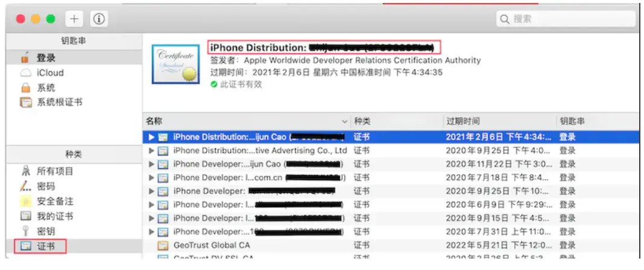Select the 我的证书 category

(74, 216)
